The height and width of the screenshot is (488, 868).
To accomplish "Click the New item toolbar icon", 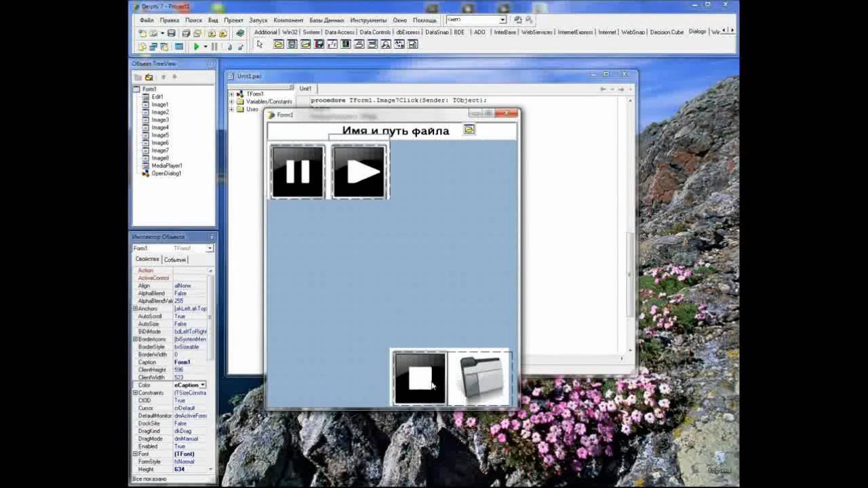I will tap(142, 33).
